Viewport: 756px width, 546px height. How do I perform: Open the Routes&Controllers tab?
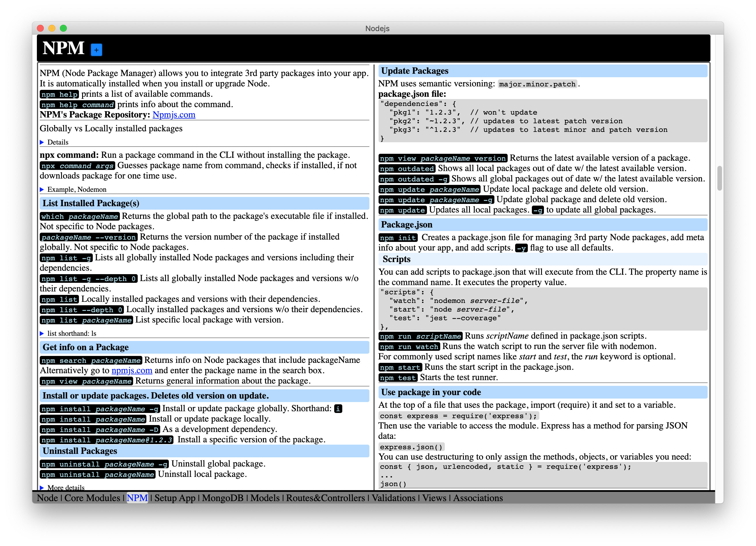325,498
